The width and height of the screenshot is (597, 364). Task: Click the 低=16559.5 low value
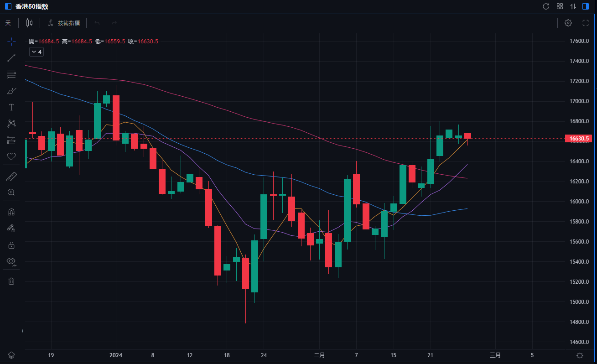click(110, 42)
